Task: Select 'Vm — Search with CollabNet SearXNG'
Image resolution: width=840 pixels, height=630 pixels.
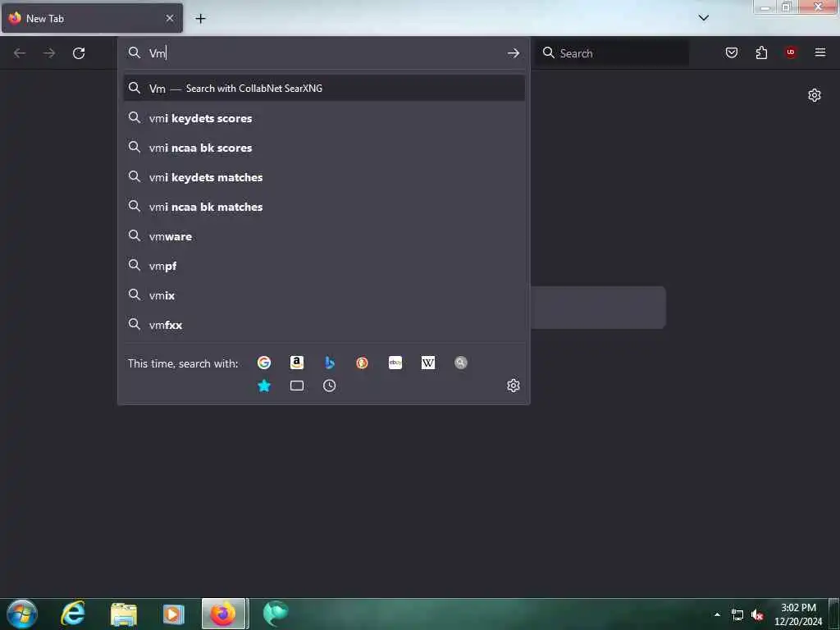Action: pos(324,89)
